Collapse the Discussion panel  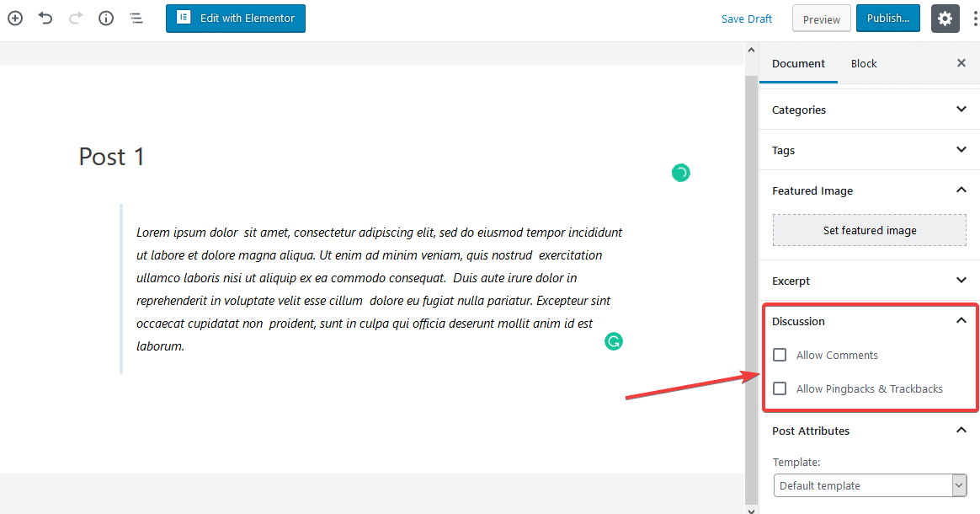(x=870, y=321)
